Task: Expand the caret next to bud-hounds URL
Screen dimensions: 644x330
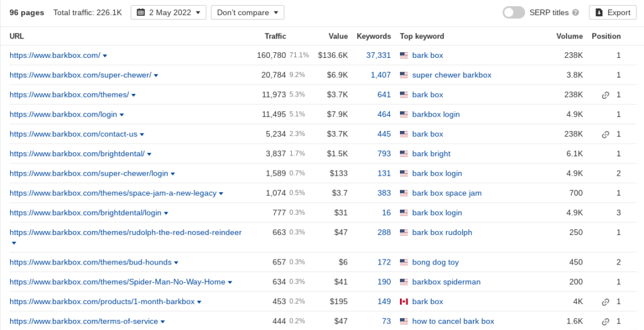Action: [176, 263]
